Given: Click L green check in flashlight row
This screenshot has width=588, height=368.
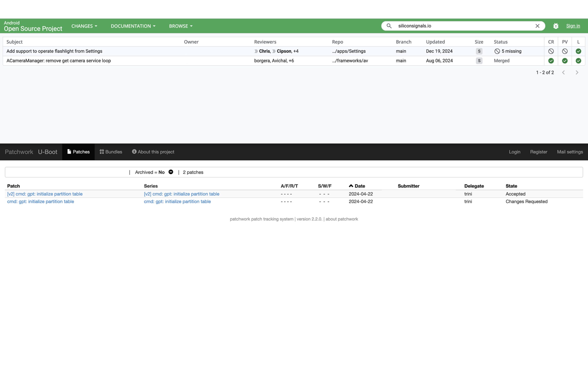Looking at the screenshot, I should (578, 51).
